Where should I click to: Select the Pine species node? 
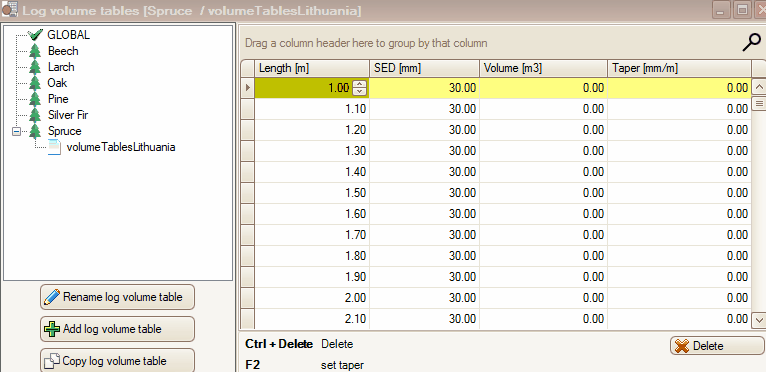pos(58,99)
